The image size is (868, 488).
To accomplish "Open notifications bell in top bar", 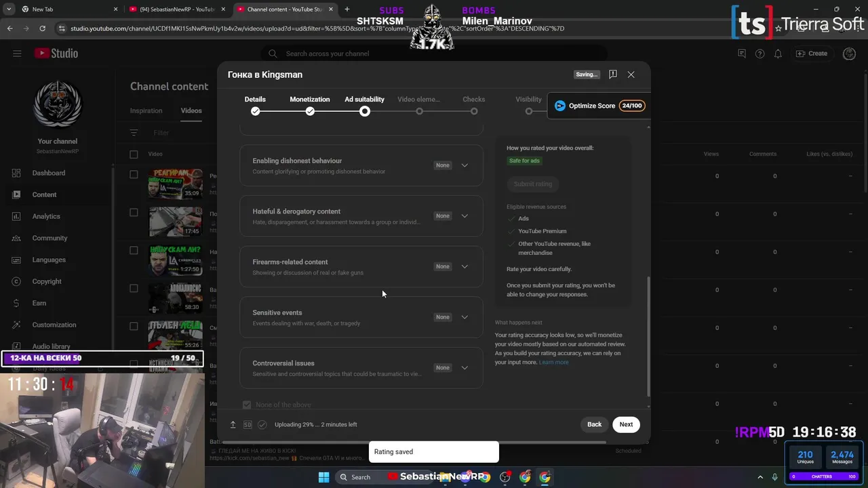I will click(x=778, y=54).
